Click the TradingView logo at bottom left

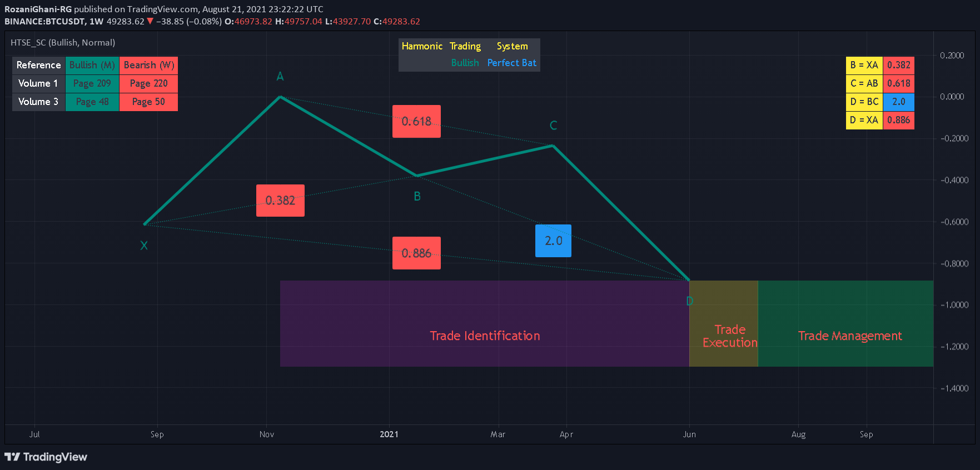click(x=46, y=457)
